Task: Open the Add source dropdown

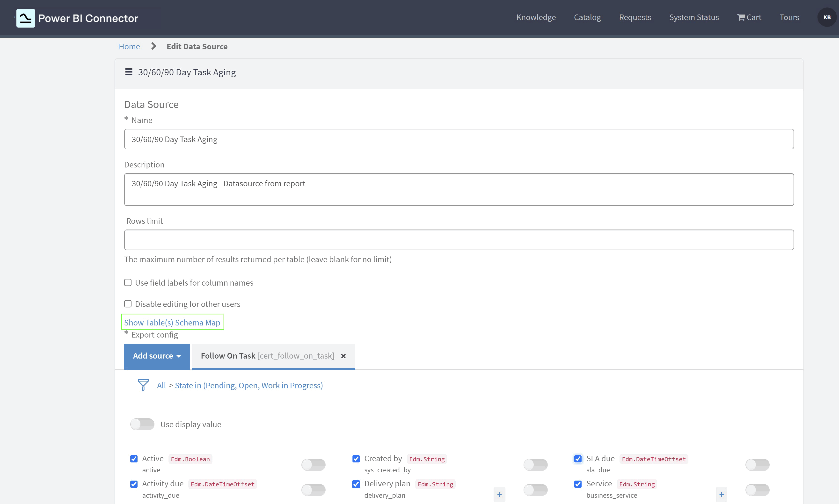Action: pyautogui.click(x=157, y=356)
